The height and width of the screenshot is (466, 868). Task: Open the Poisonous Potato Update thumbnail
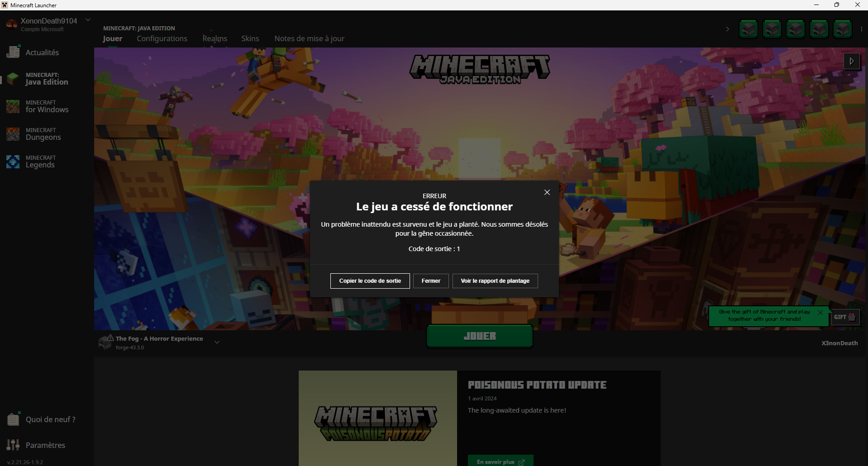(378, 418)
